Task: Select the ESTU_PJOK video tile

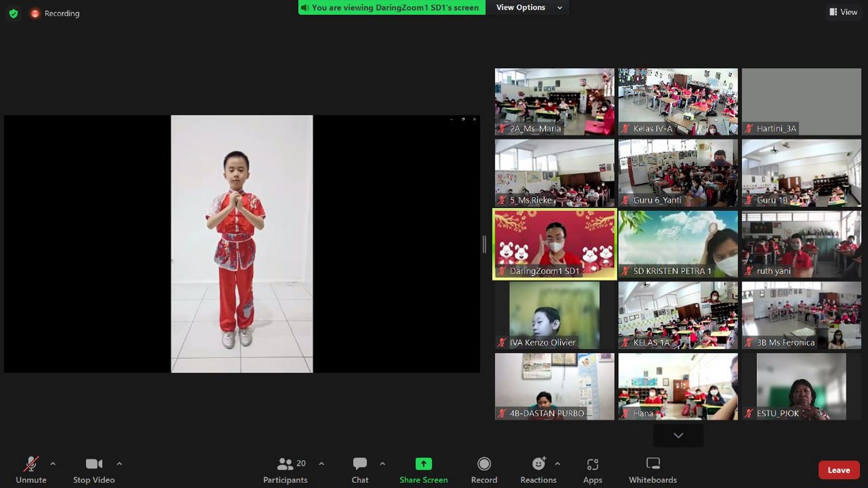Action: coord(801,386)
